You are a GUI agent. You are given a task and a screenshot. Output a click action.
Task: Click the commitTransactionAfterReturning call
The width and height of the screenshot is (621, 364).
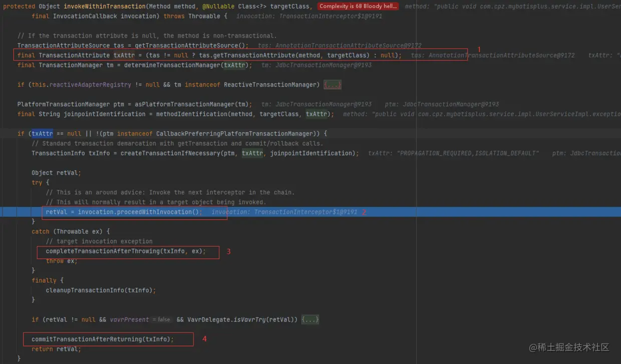tap(87, 339)
